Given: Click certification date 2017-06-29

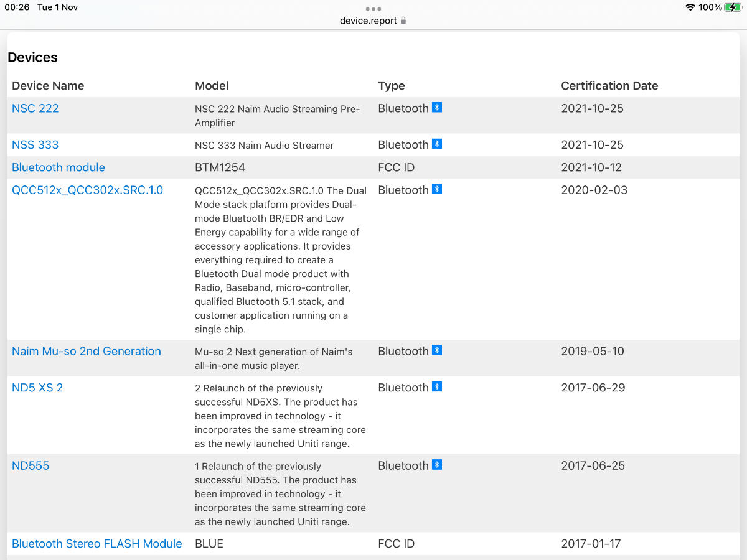Looking at the screenshot, I should (x=593, y=388).
